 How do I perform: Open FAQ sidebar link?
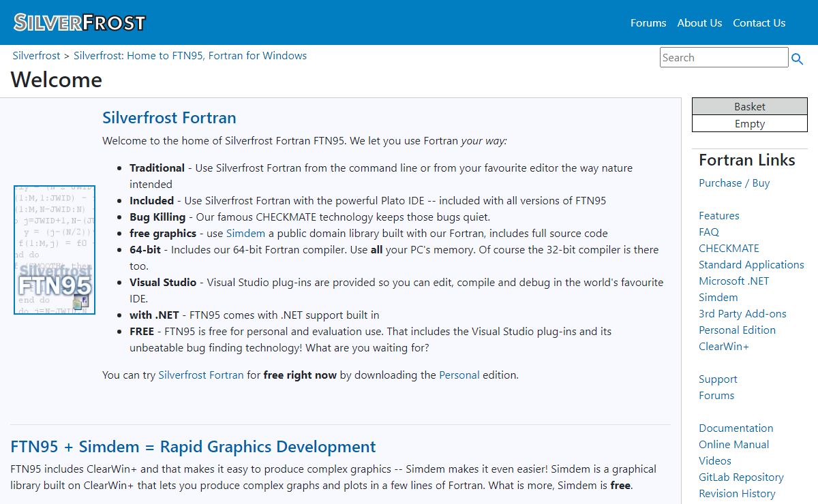pos(709,232)
